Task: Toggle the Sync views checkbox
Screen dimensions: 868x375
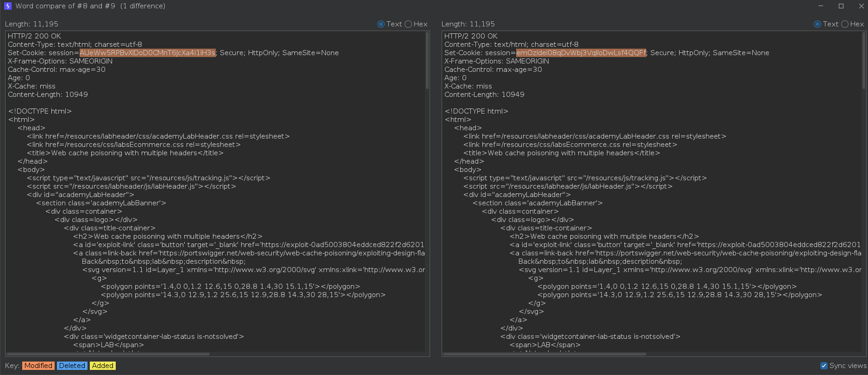Action: pos(824,366)
